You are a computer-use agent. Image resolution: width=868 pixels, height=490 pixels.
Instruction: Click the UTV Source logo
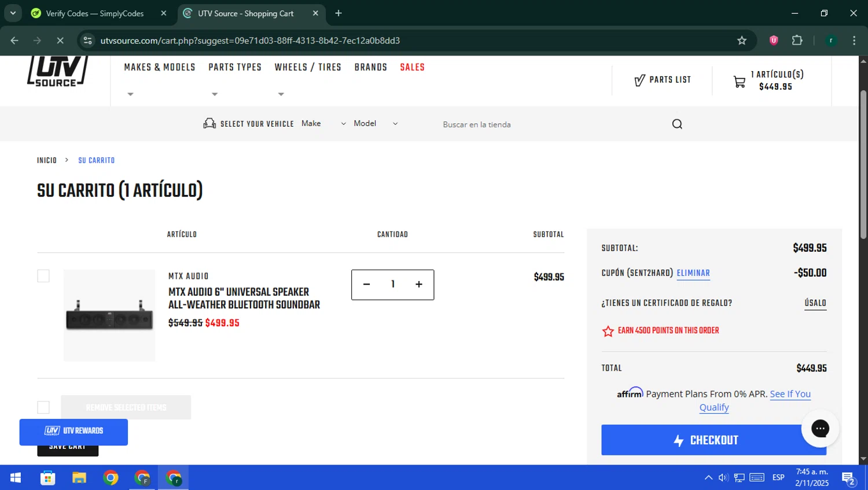click(x=57, y=71)
